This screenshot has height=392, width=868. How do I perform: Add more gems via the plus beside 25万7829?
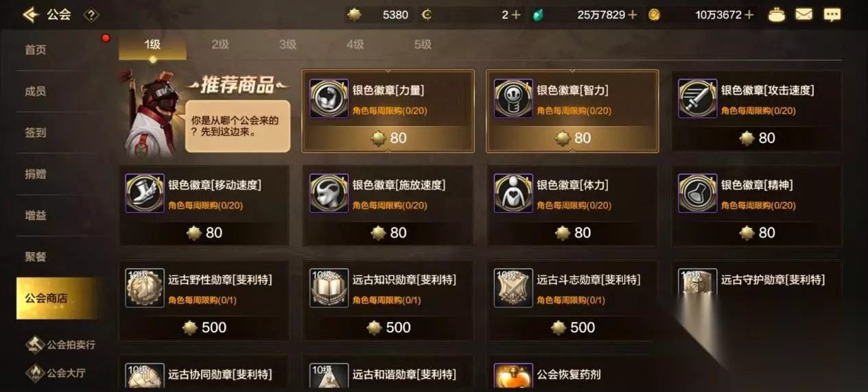coord(633,14)
